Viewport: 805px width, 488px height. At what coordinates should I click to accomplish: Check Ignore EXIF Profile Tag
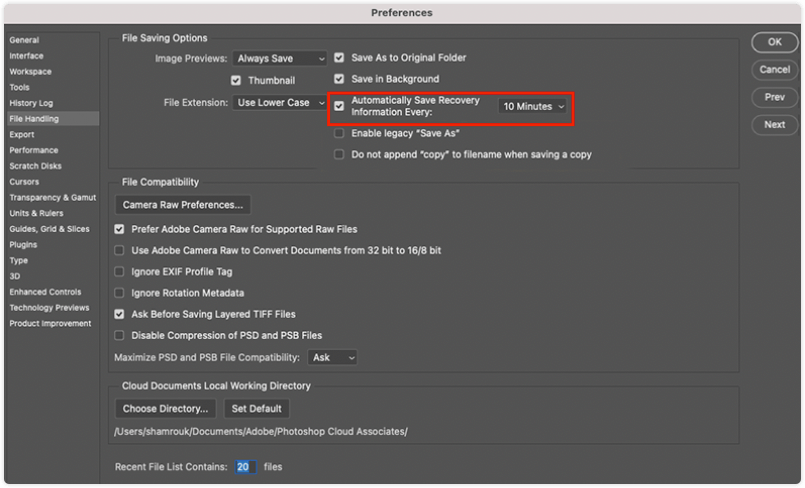coord(119,271)
